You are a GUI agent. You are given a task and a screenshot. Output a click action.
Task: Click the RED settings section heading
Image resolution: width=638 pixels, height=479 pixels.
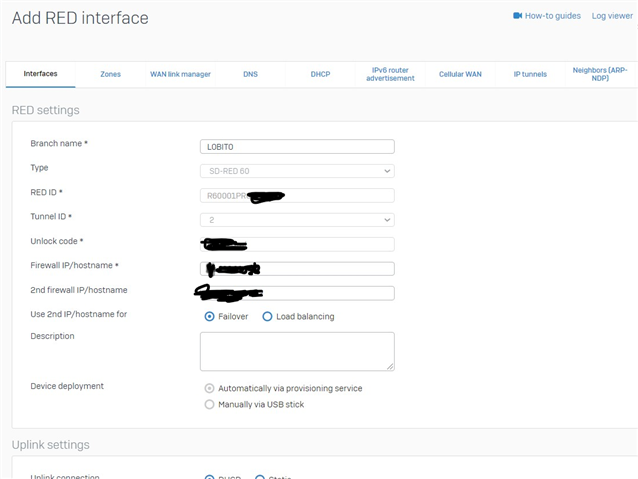tap(46, 110)
